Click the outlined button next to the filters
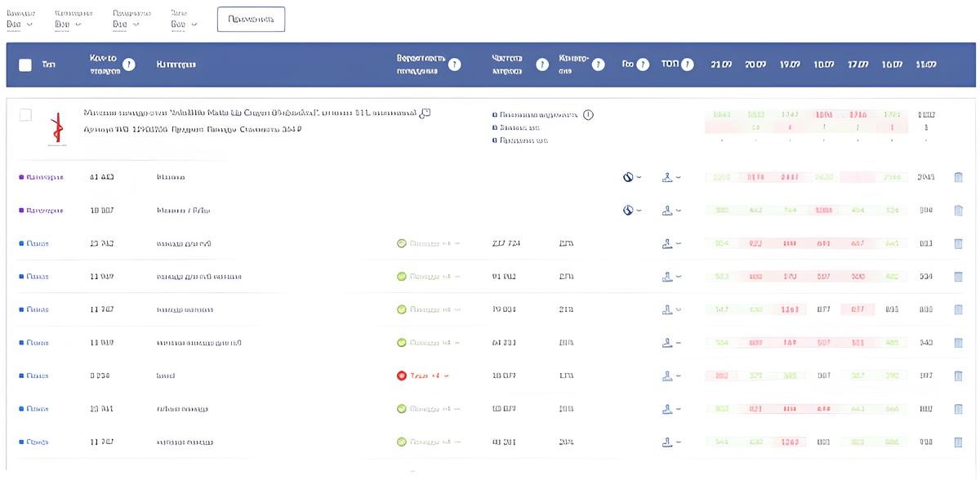The width and height of the screenshot is (980, 480). click(251, 19)
